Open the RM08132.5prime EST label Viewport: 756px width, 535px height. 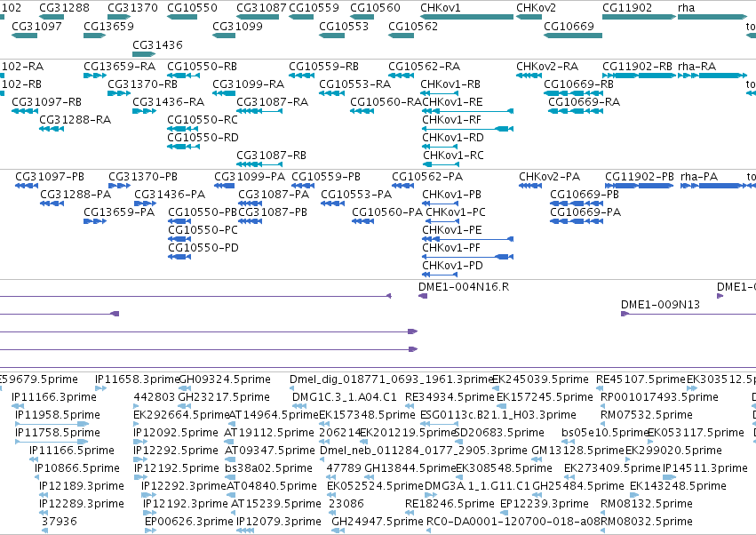[x=647, y=504]
